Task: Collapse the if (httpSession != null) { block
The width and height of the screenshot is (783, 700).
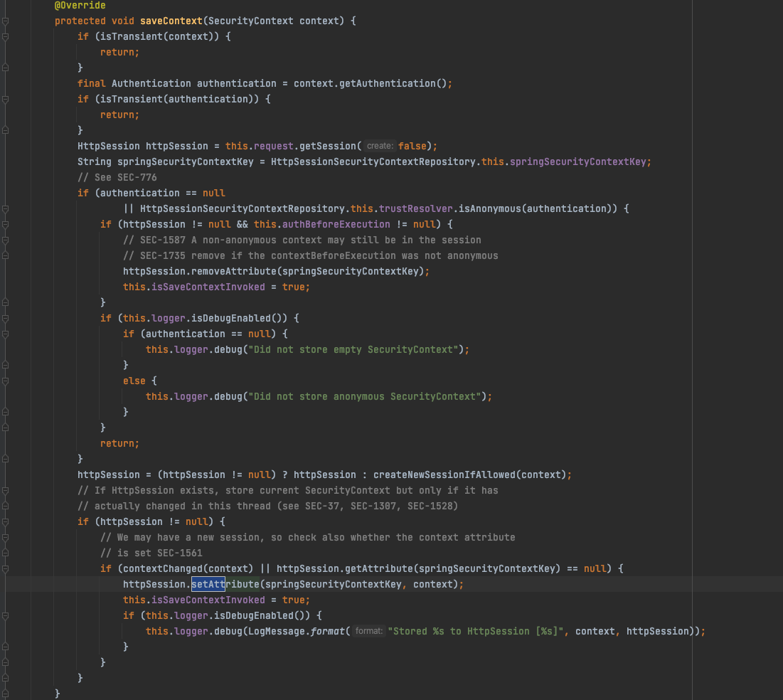Action: point(5,521)
